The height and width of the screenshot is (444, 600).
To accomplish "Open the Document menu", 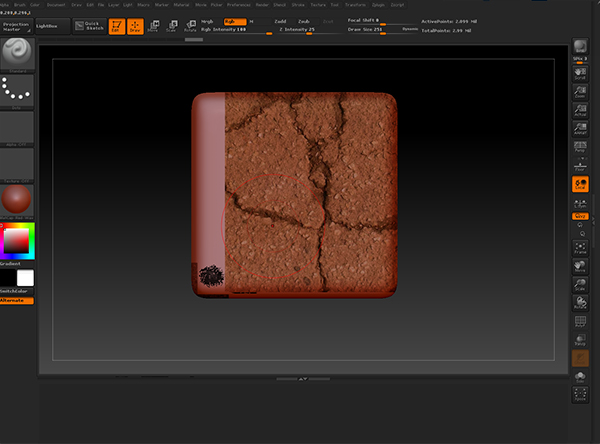I will pyautogui.click(x=56, y=5).
